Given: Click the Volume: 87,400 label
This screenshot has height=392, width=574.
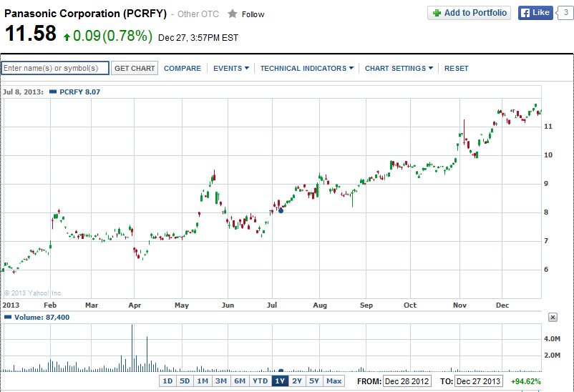Looking at the screenshot, I should [x=42, y=318].
